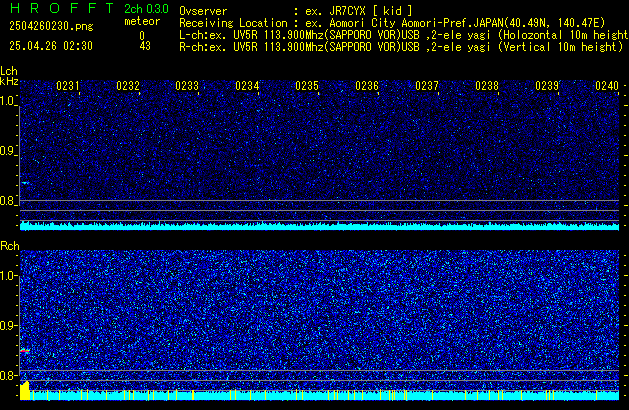
Task: Click the Lch 0.9 frequency label
Action: [8, 151]
